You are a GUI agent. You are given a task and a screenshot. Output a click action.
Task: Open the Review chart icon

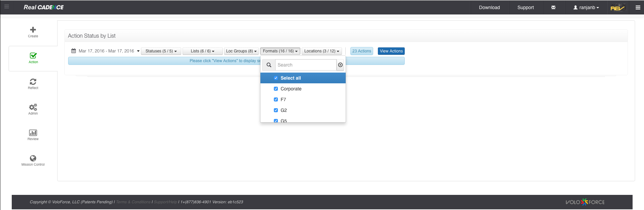click(33, 133)
